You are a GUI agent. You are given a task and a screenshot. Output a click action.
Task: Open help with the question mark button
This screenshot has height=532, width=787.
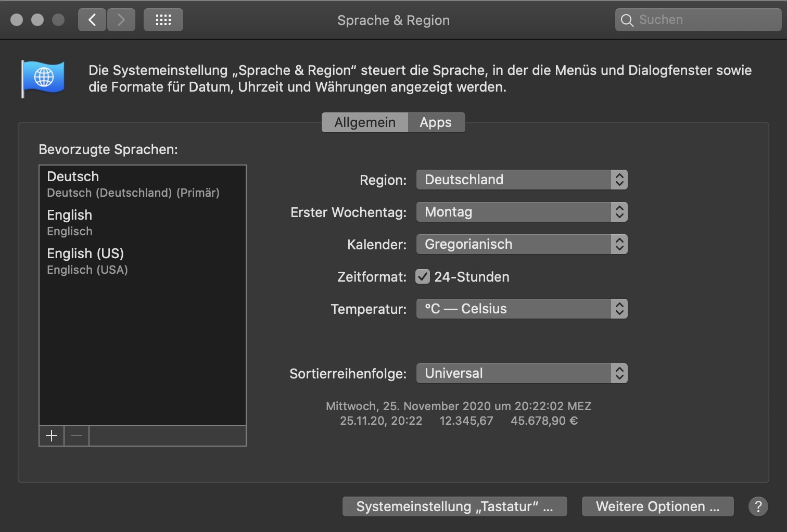pos(758,506)
